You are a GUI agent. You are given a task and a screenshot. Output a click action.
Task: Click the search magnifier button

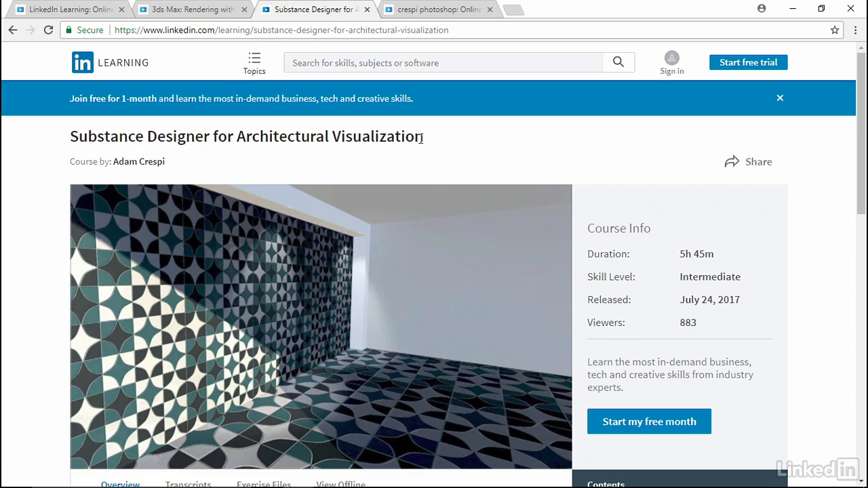[618, 62]
